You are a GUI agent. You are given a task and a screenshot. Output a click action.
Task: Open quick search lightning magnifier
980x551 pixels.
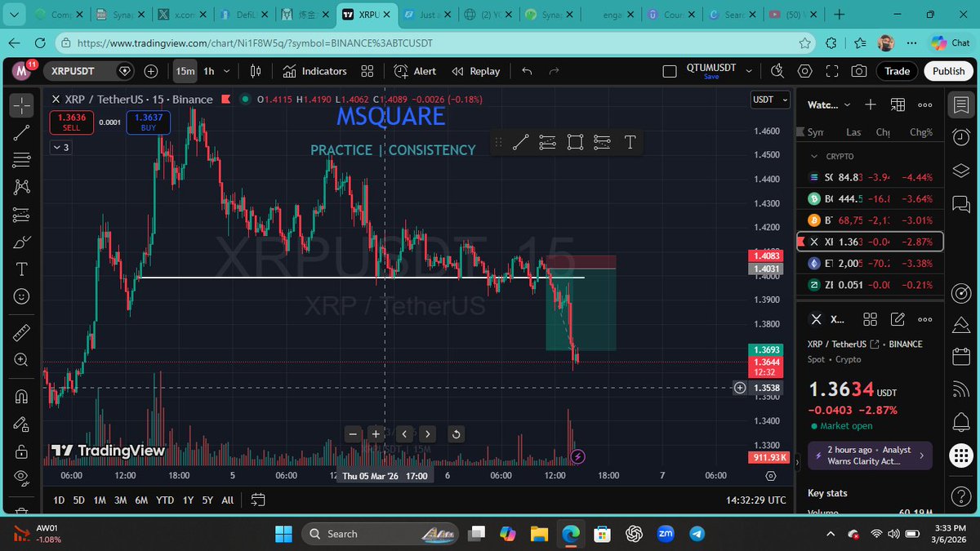pyautogui.click(x=777, y=71)
